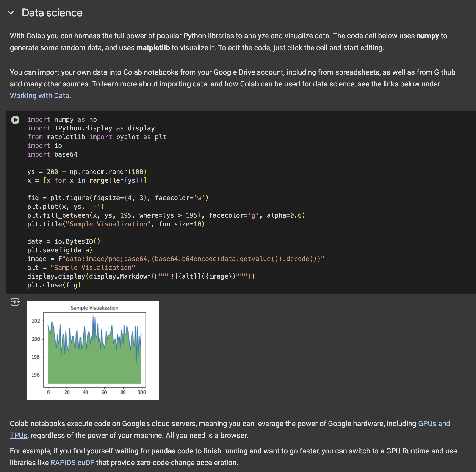
Task: Open the GPUs and TPUs link
Action: click(x=434, y=423)
